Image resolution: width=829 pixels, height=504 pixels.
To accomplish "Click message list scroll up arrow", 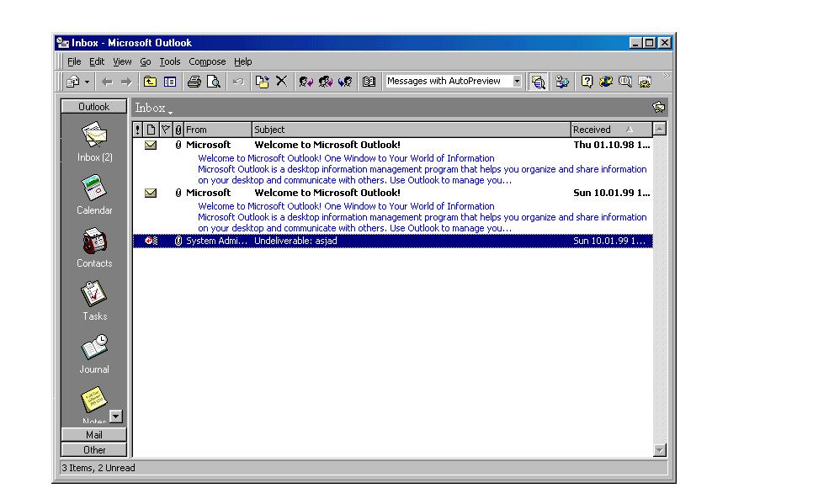I will pos(659,129).
